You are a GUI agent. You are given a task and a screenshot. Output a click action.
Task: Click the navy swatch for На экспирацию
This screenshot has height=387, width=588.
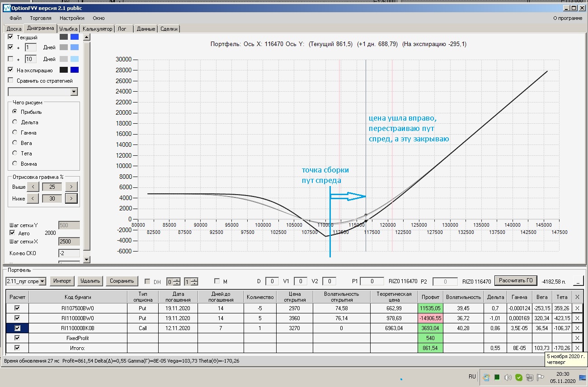click(75, 70)
